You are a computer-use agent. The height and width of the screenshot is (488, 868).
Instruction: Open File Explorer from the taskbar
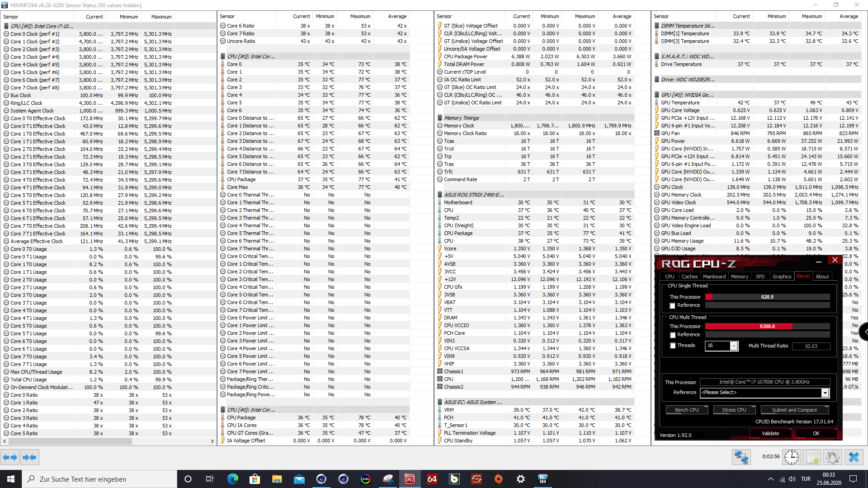(x=277, y=479)
